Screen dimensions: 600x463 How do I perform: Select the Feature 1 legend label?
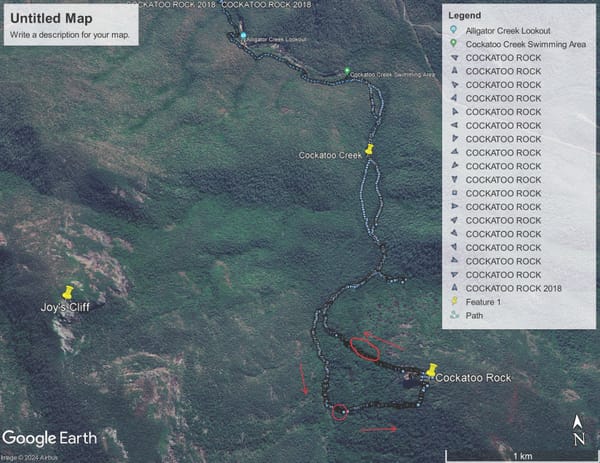coord(483,302)
